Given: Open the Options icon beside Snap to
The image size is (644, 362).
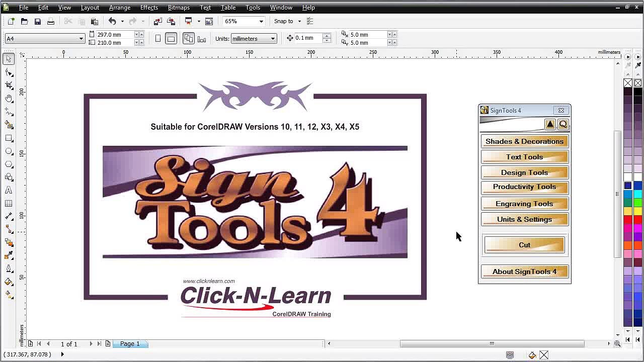Looking at the screenshot, I should [x=310, y=21].
